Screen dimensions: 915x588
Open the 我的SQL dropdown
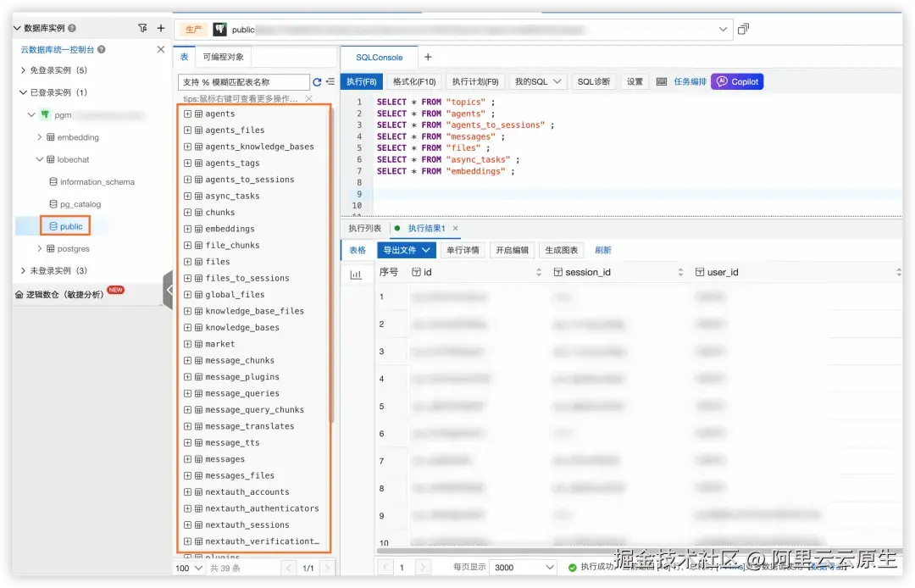tap(538, 81)
